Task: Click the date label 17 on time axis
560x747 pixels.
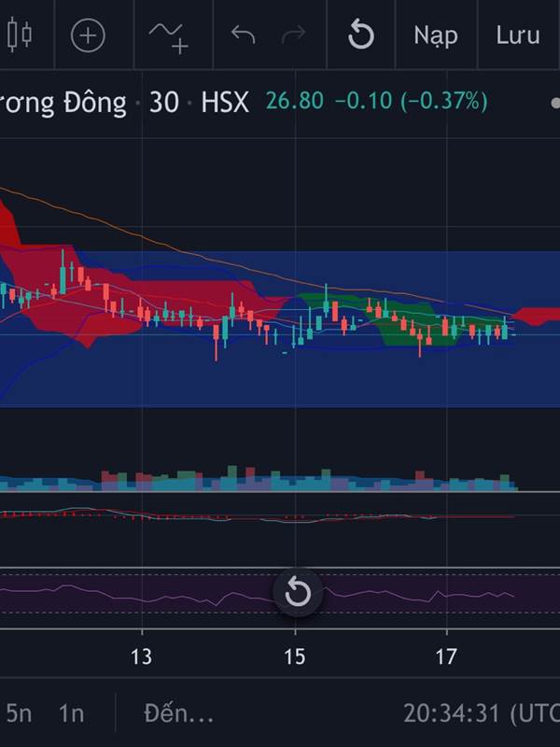Action: coord(447,657)
